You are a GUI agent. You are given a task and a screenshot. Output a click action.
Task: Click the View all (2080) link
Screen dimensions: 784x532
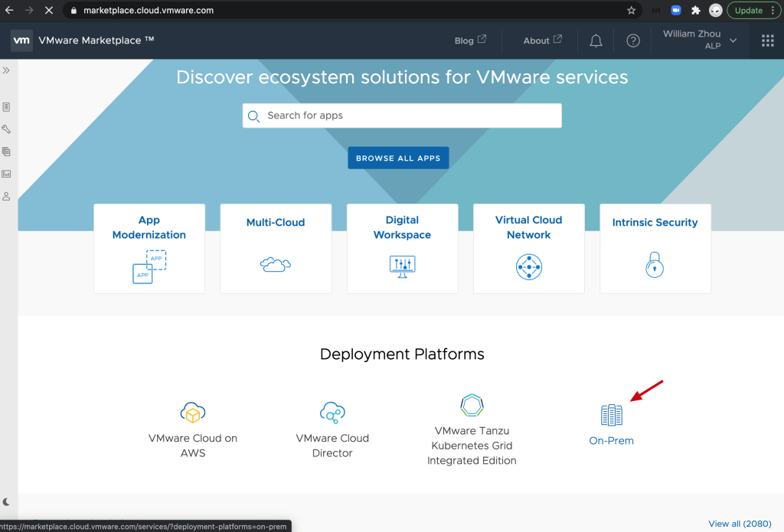pos(740,524)
